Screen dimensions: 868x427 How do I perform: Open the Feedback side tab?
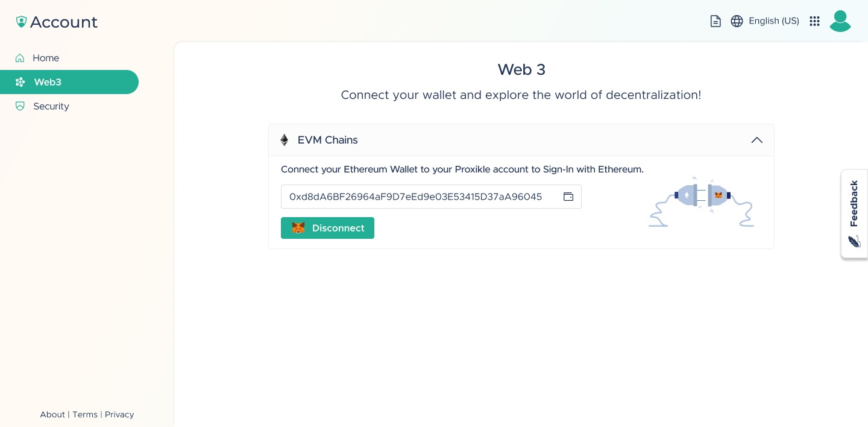[x=854, y=213]
